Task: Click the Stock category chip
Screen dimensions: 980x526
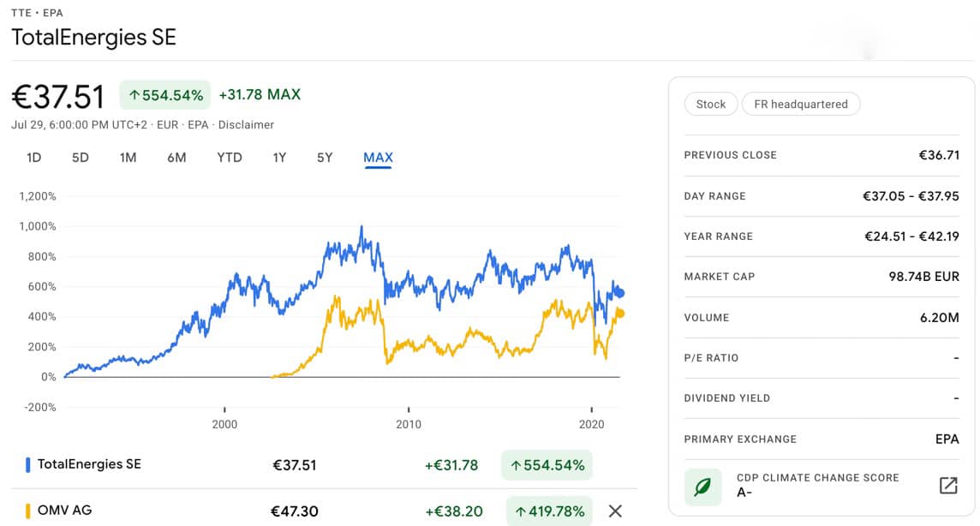Action: pos(711,105)
